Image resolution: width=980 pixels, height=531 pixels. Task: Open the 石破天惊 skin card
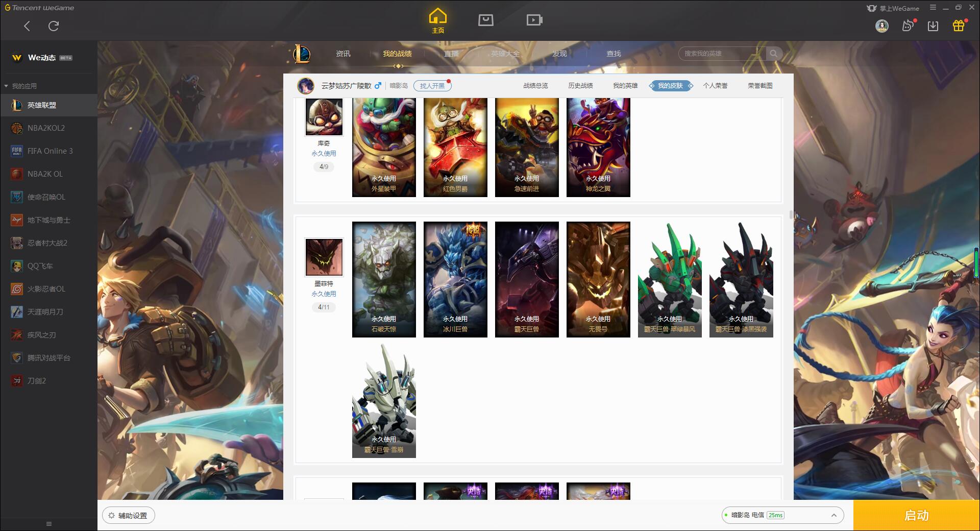[x=384, y=279]
